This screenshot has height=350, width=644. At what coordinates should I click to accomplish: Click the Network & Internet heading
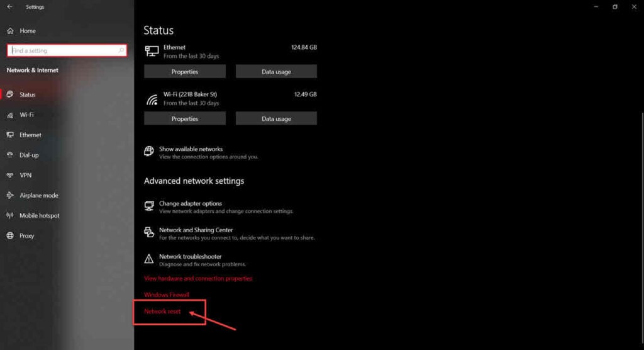(33, 71)
